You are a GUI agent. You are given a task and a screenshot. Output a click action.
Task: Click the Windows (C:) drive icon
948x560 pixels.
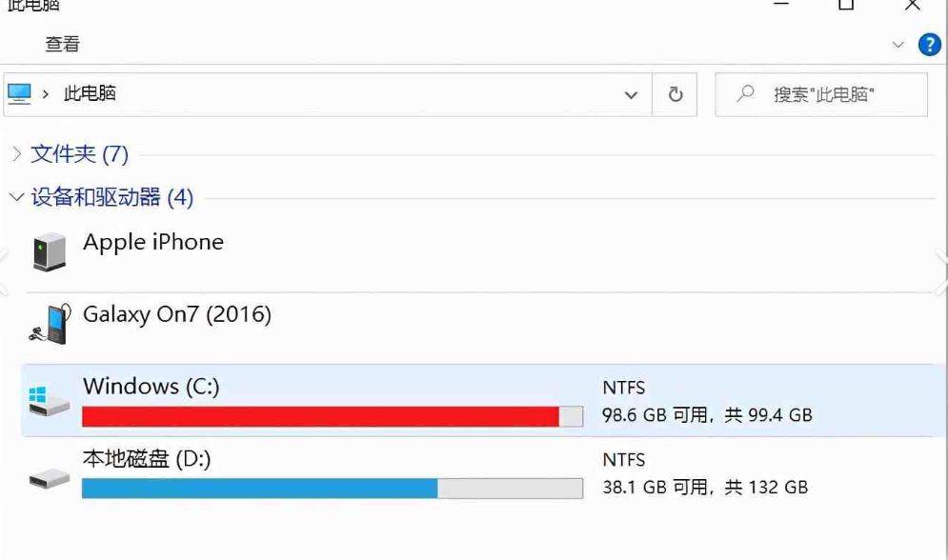[49, 400]
